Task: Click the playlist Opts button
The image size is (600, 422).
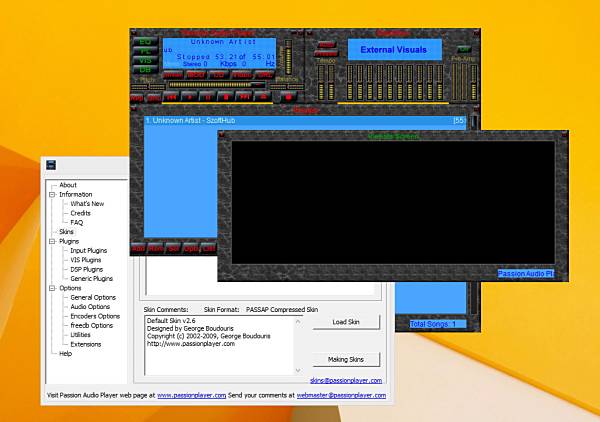Action: (191, 247)
